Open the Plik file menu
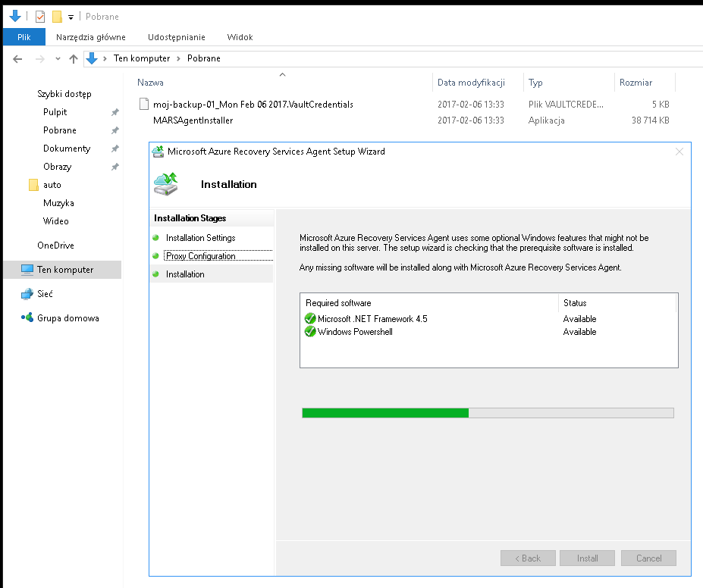The image size is (703, 588). point(24,36)
